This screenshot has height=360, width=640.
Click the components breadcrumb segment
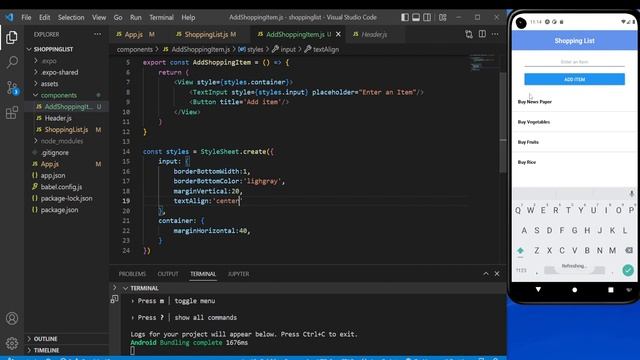coord(135,49)
